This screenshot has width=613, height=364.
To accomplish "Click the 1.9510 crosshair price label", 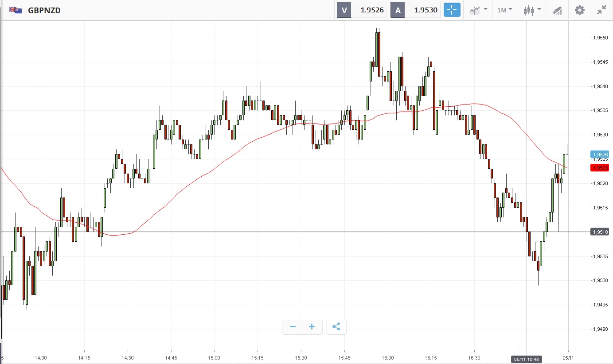I will tap(600, 232).
